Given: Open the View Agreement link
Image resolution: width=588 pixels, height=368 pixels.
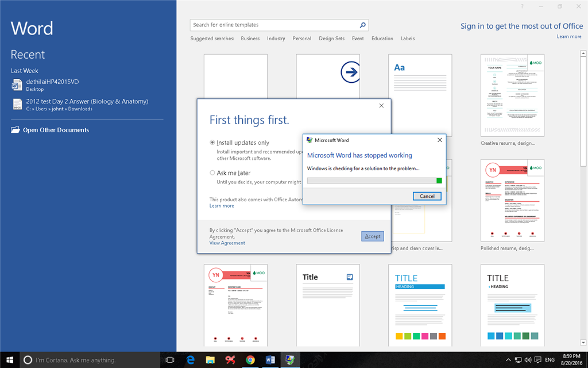Looking at the screenshot, I should coord(227,243).
